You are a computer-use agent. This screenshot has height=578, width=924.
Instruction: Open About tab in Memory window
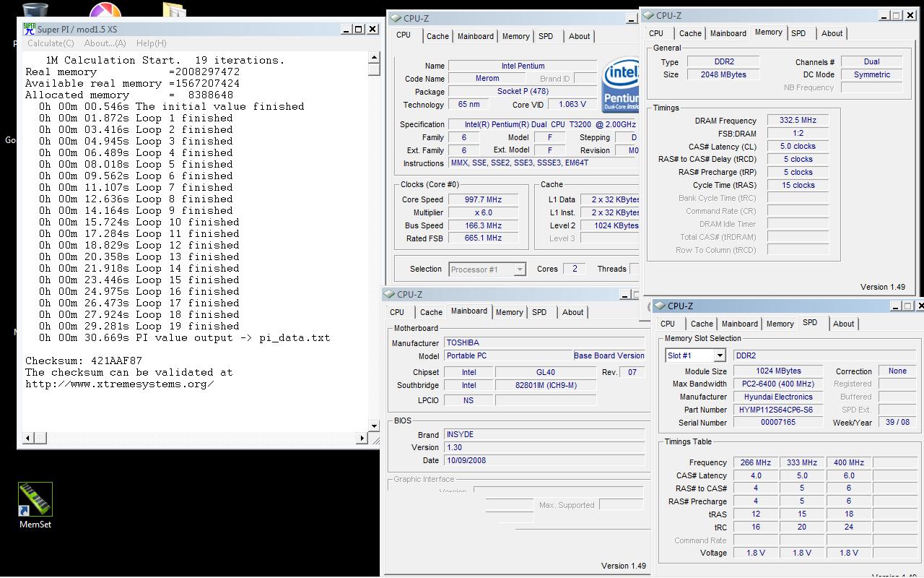click(x=832, y=33)
